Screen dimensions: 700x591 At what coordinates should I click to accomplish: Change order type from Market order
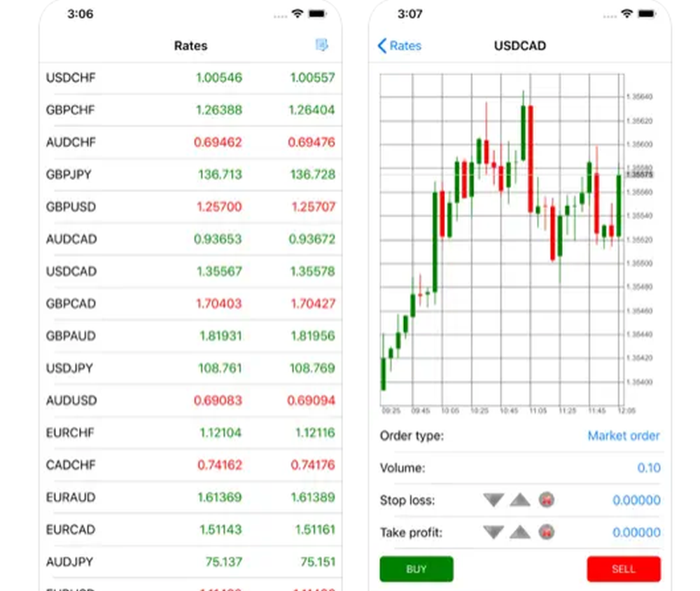(x=623, y=436)
